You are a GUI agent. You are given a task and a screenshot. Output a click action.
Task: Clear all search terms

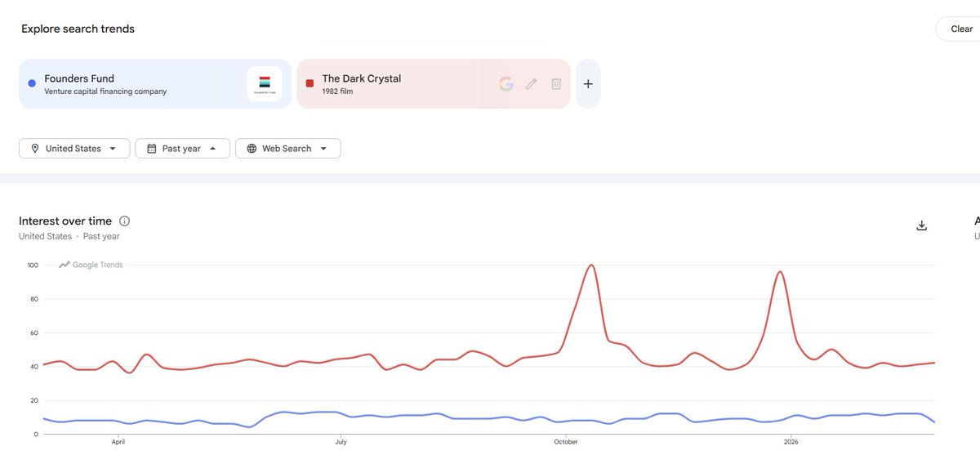coord(961,29)
